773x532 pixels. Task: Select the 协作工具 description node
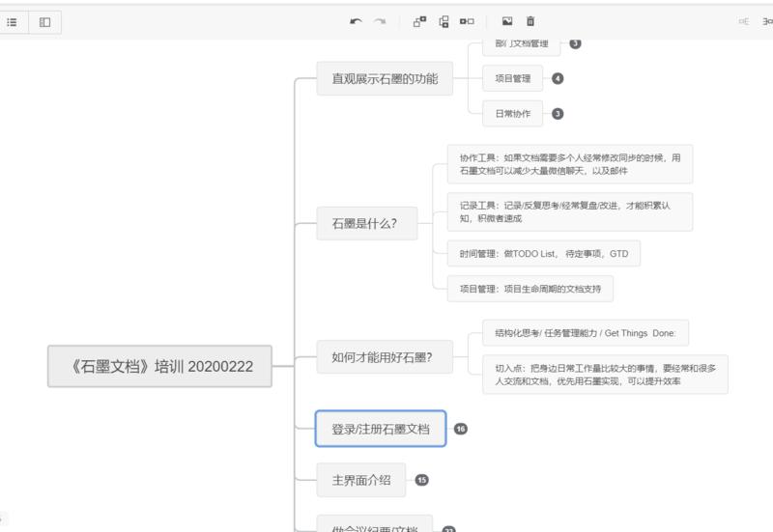(x=570, y=164)
